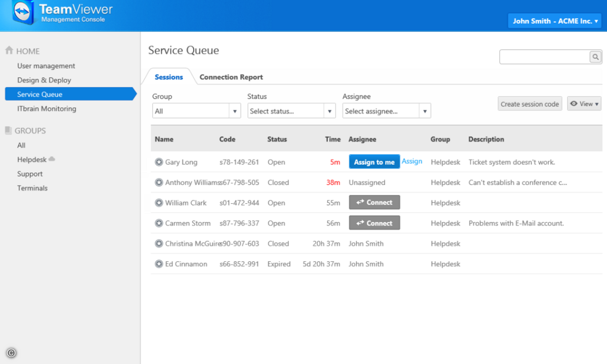Click description 'Problems with E-Mail account.'
This screenshot has height=364, width=607.
(516, 223)
